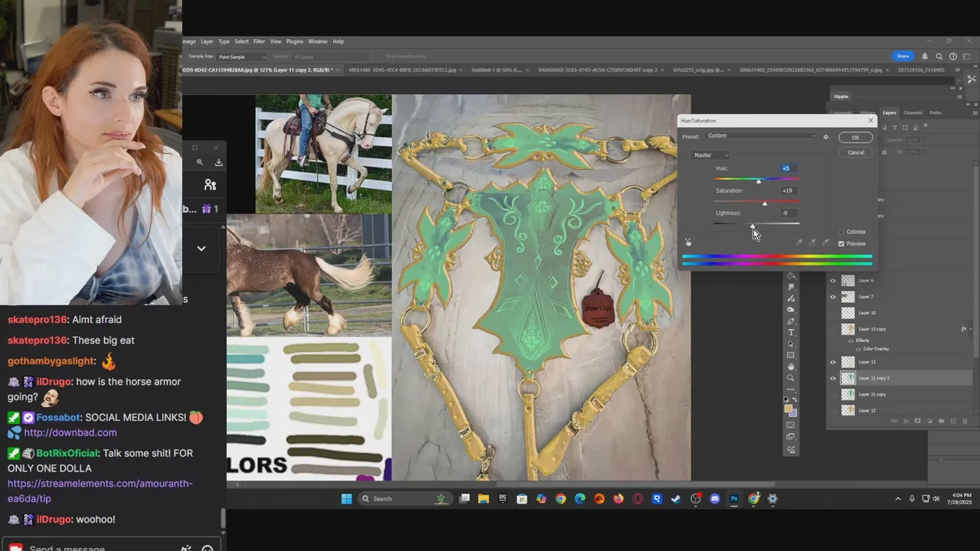
Task: Open Firefox from the Windows taskbar
Action: coord(619,499)
